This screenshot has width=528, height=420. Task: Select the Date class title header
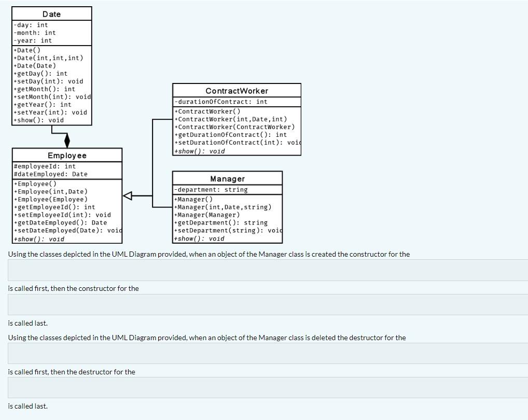[x=50, y=13]
